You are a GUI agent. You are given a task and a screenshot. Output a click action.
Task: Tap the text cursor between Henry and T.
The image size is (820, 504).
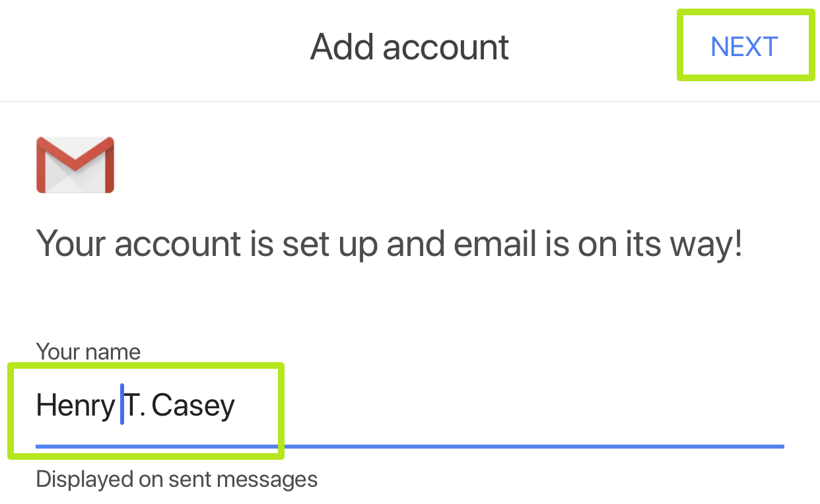pyautogui.click(x=123, y=405)
